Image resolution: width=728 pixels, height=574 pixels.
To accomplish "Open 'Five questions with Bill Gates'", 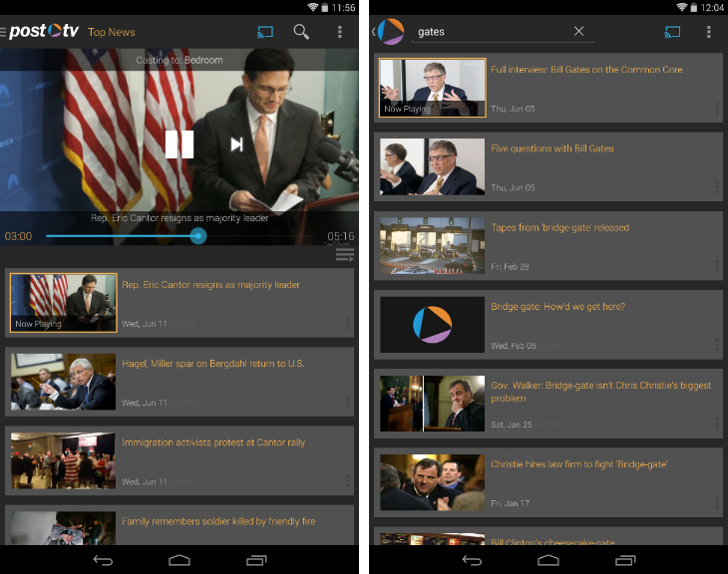I will pyautogui.click(x=551, y=149).
